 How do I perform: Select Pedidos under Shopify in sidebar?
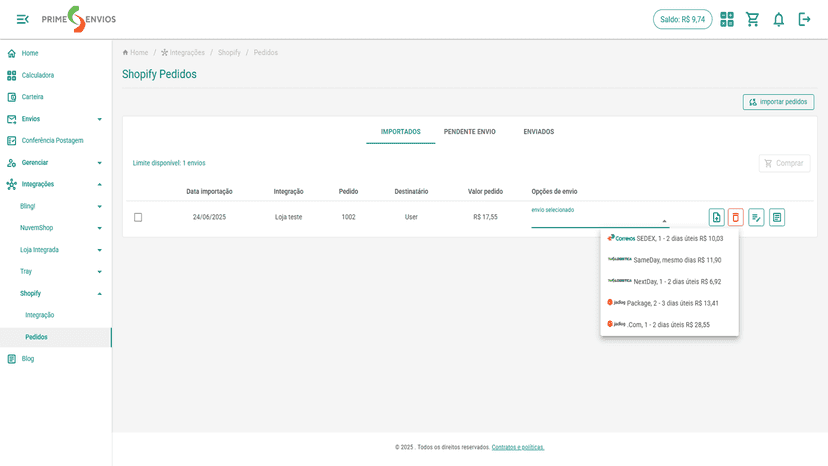tap(55, 337)
